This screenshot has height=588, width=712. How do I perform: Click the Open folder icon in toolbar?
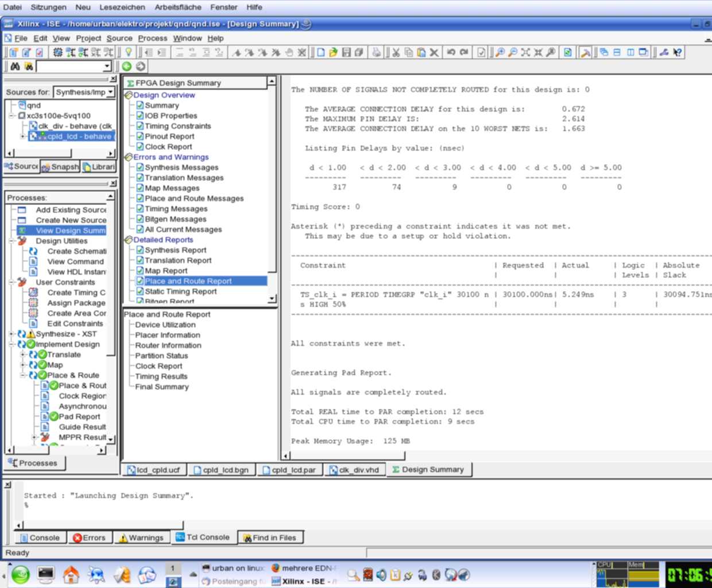coord(333,52)
